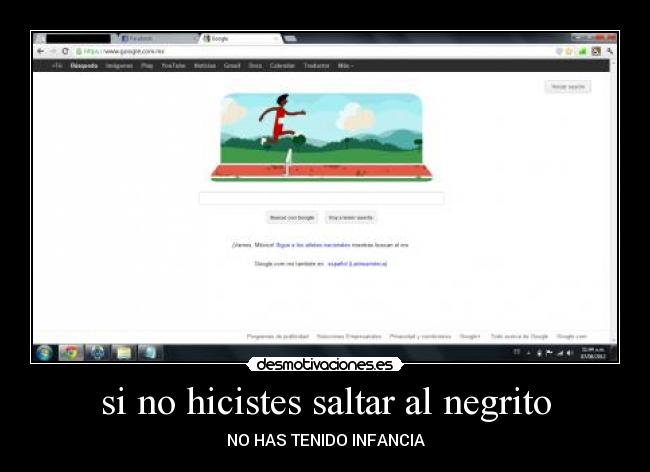Open Gmail in the Google bar
The height and width of the screenshot is (472, 650).
coord(232,66)
